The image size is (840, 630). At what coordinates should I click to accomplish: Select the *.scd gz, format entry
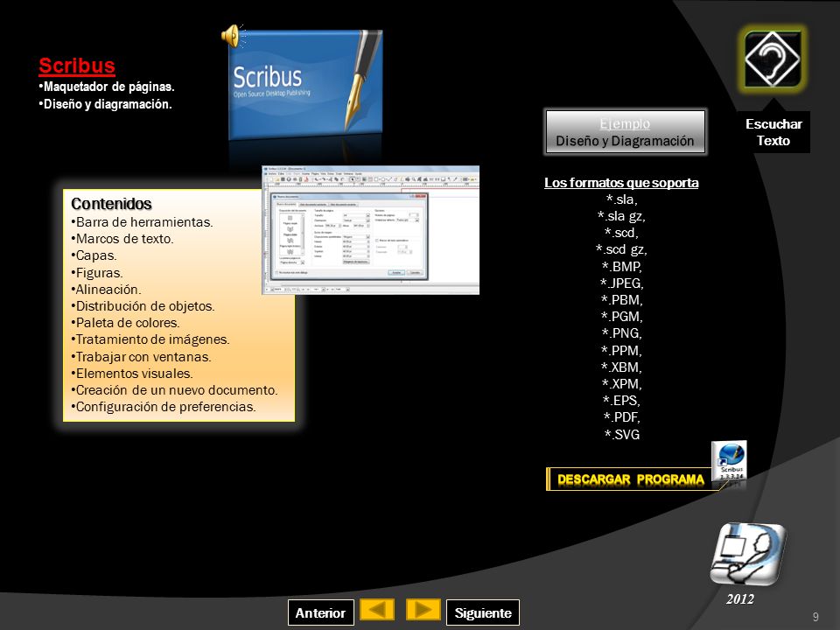tap(621, 249)
